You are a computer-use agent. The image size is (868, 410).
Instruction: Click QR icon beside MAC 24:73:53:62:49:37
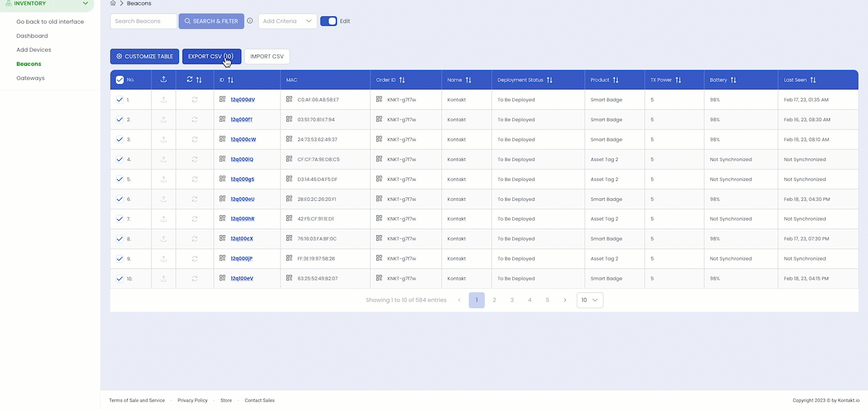289,139
